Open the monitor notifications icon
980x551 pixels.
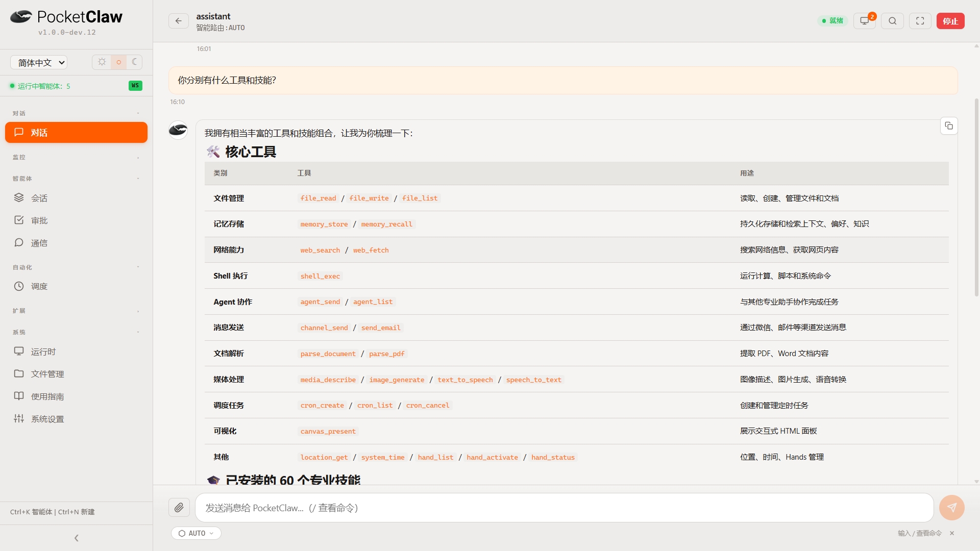[865, 21]
